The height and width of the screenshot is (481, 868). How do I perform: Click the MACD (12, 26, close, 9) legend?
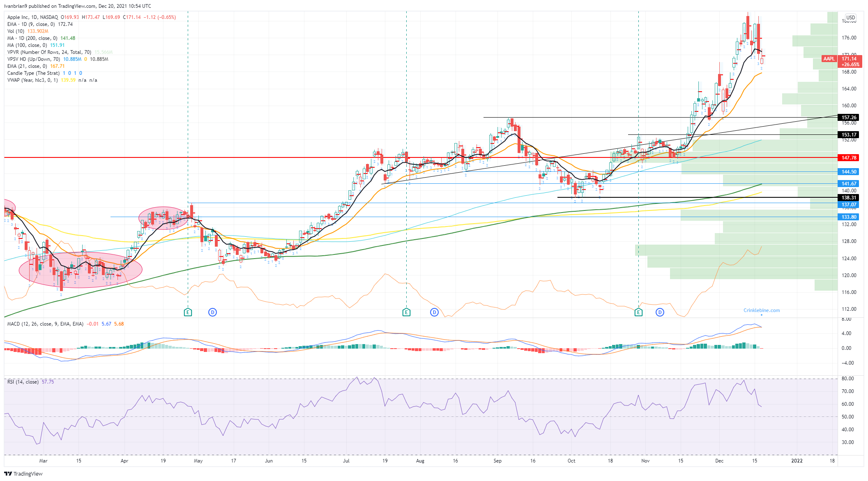[65, 324]
